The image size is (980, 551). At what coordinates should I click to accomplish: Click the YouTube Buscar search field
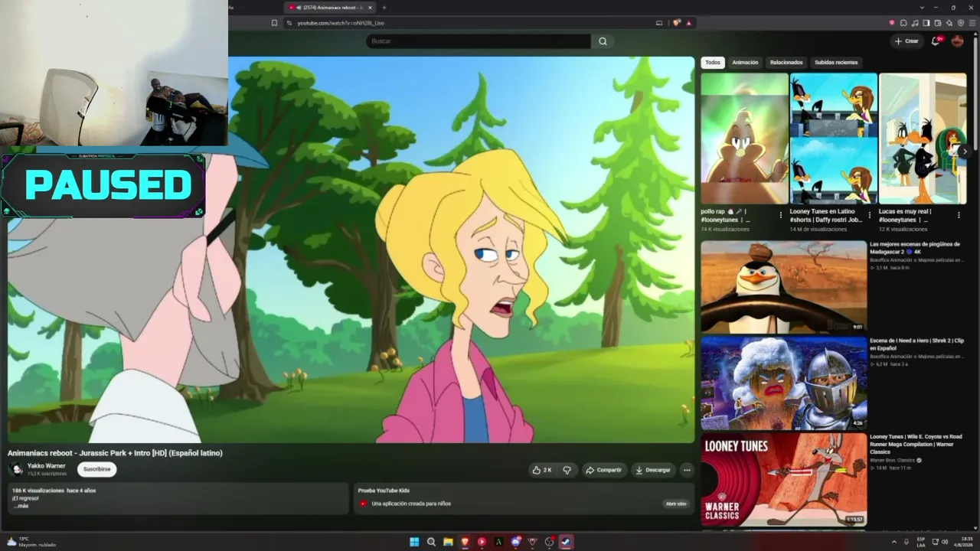click(x=479, y=41)
